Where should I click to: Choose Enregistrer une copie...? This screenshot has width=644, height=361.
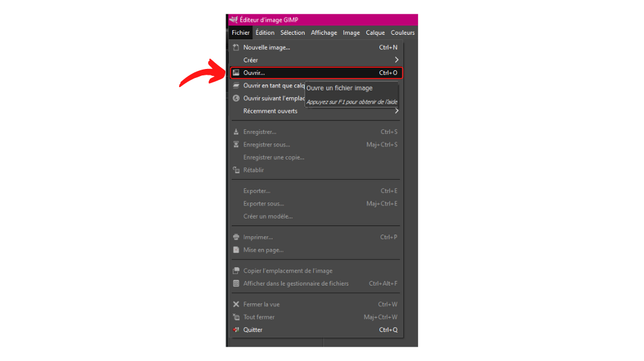coord(316,157)
